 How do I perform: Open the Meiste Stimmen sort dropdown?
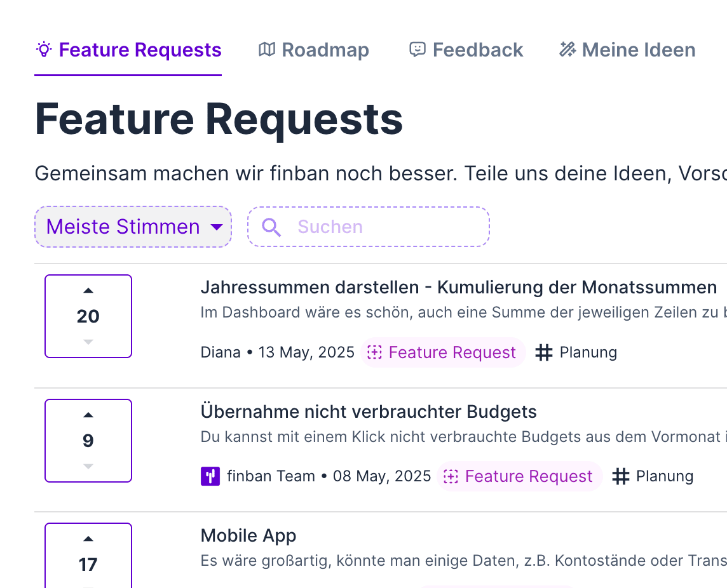133,227
